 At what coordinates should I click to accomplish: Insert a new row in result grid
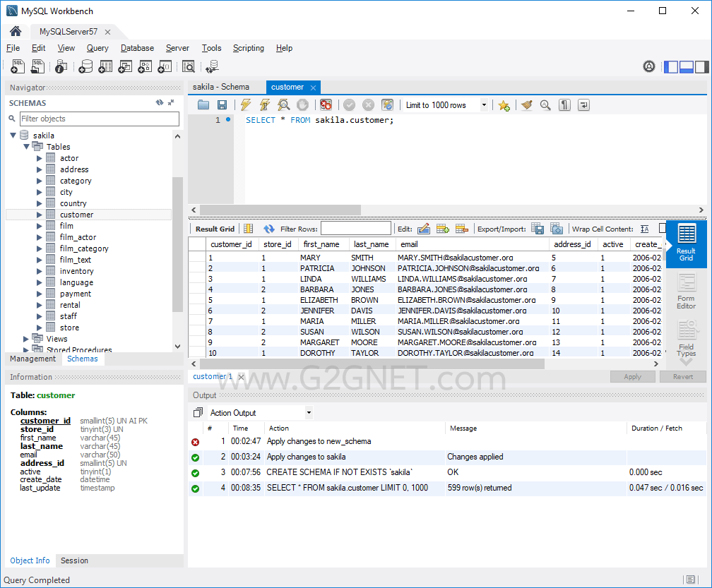443,229
